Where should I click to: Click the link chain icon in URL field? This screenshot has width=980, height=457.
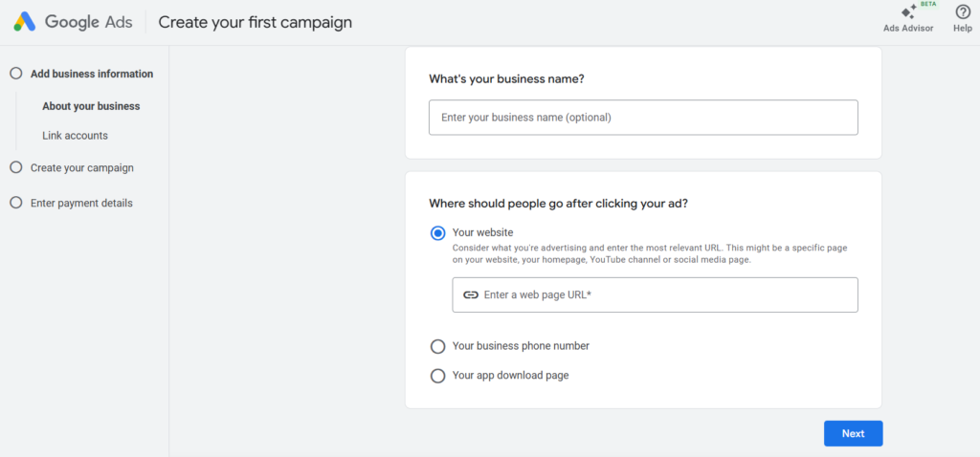tap(470, 295)
